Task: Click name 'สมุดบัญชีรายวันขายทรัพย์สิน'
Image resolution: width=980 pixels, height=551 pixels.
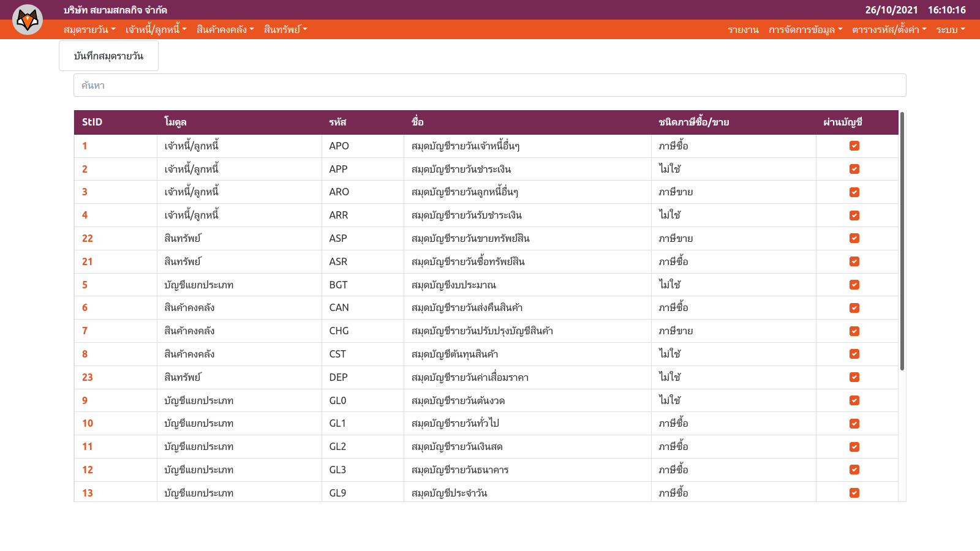Action: click(x=470, y=238)
